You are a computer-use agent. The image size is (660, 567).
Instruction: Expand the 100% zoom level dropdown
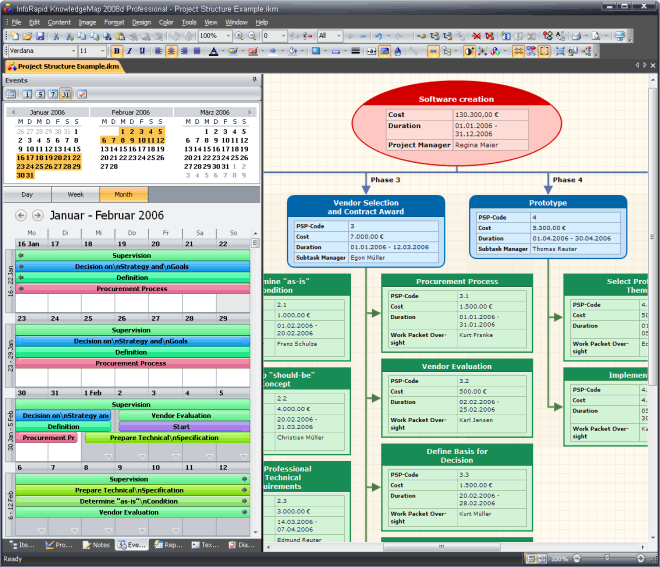(x=226, y=36)
